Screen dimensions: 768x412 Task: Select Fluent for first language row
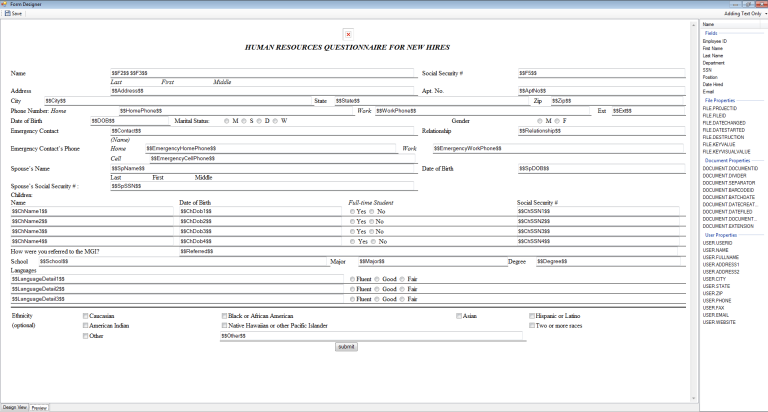351,277
